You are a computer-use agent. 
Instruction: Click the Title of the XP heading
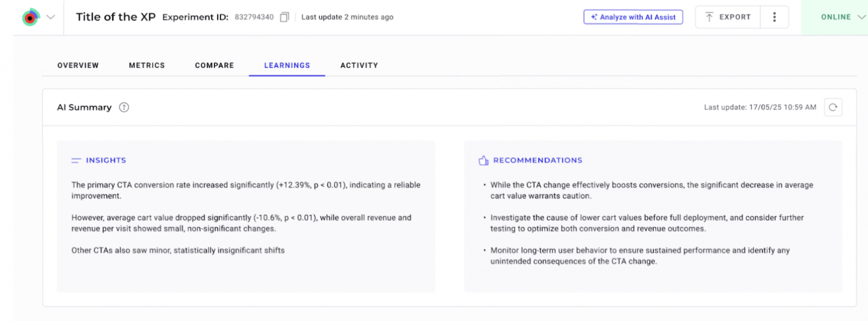(x=116, y=17)
